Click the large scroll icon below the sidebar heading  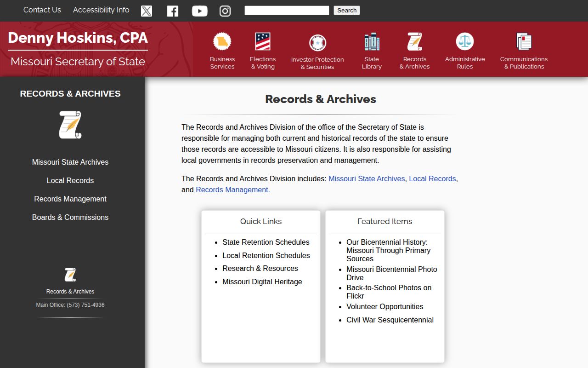(70, 125)
